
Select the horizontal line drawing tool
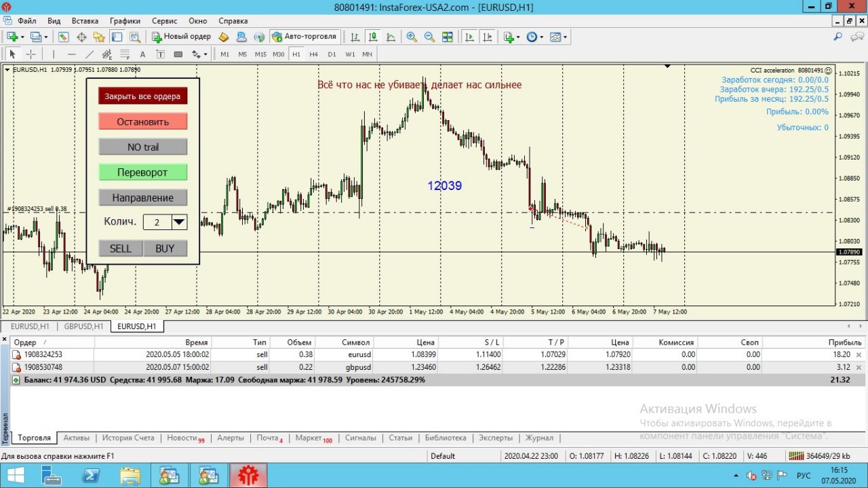(71, 54)
